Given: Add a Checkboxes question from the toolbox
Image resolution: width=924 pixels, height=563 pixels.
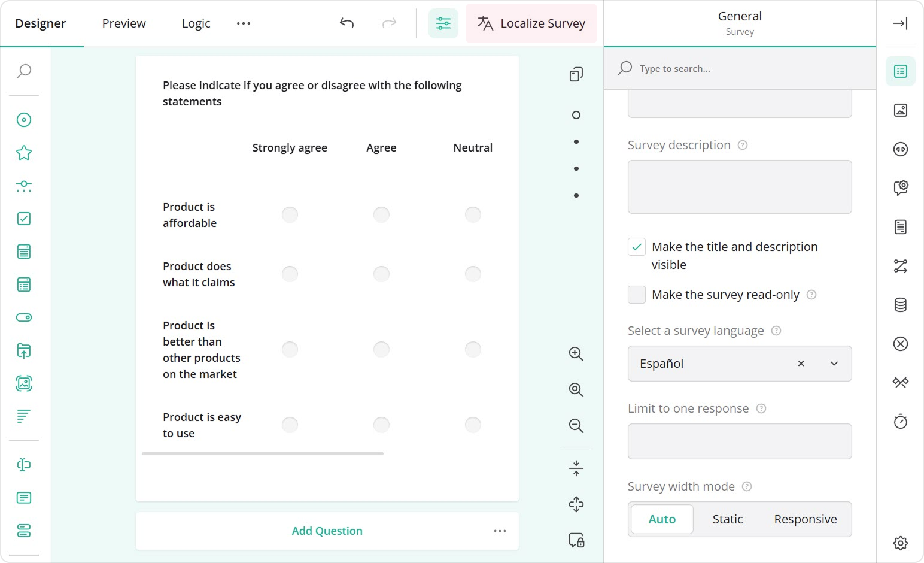Looking at the screenshot, I should pyautogui.click(x=24, y=219).
